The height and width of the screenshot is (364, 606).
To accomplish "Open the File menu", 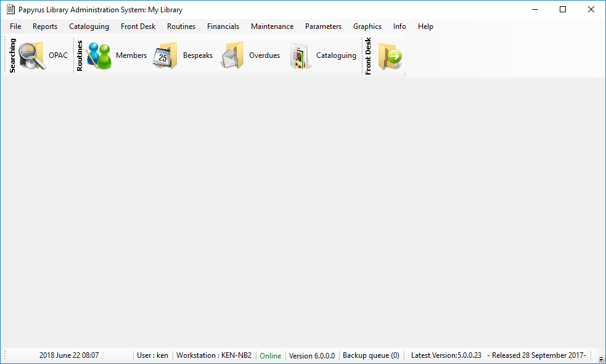I will click(x=15, y=26).
